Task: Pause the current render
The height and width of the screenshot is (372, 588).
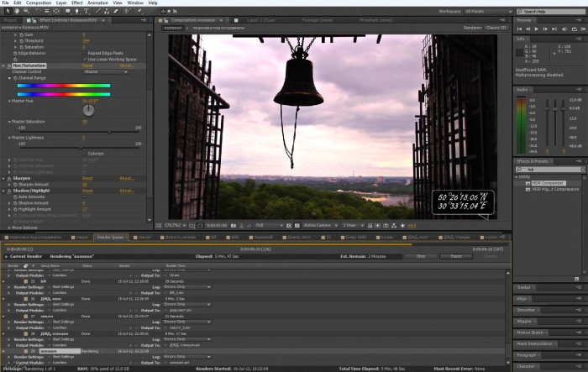Action: tap(456, 256)
